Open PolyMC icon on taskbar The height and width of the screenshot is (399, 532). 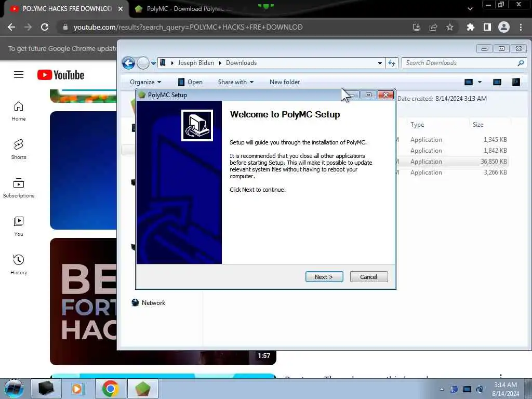[142, 389]
